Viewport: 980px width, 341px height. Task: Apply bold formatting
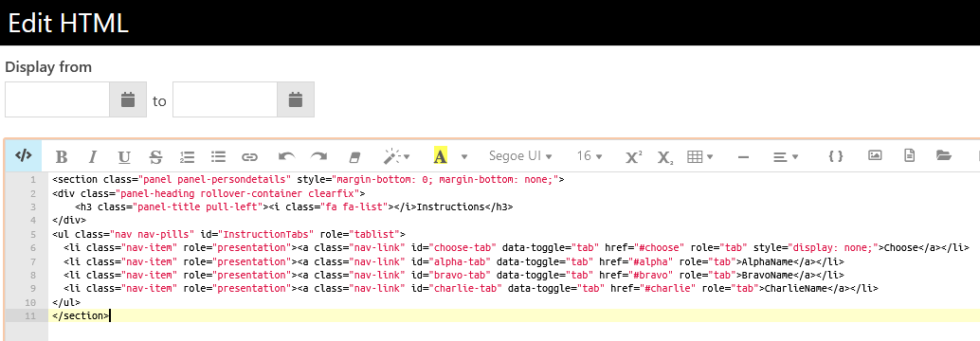[62, 156]
